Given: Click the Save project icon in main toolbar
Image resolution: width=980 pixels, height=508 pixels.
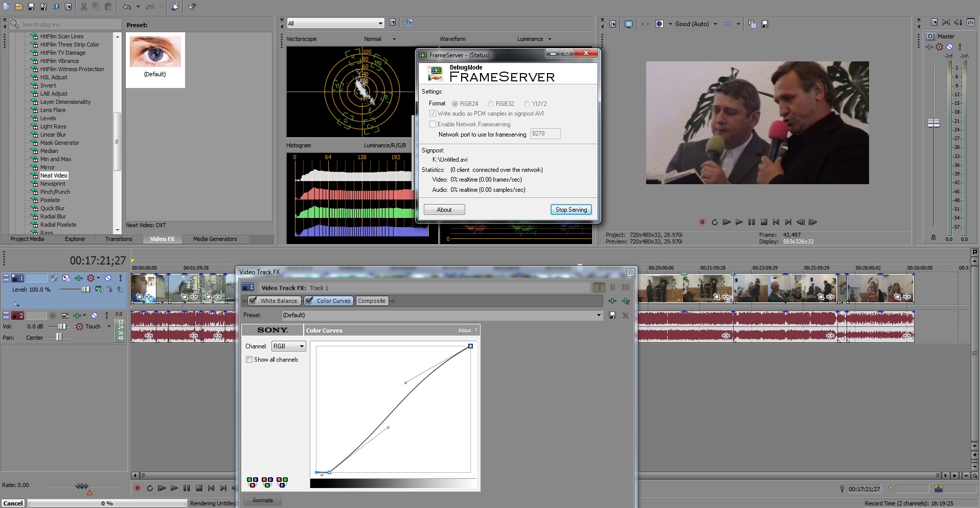Looking at the screenshot, I should (31, 7).
